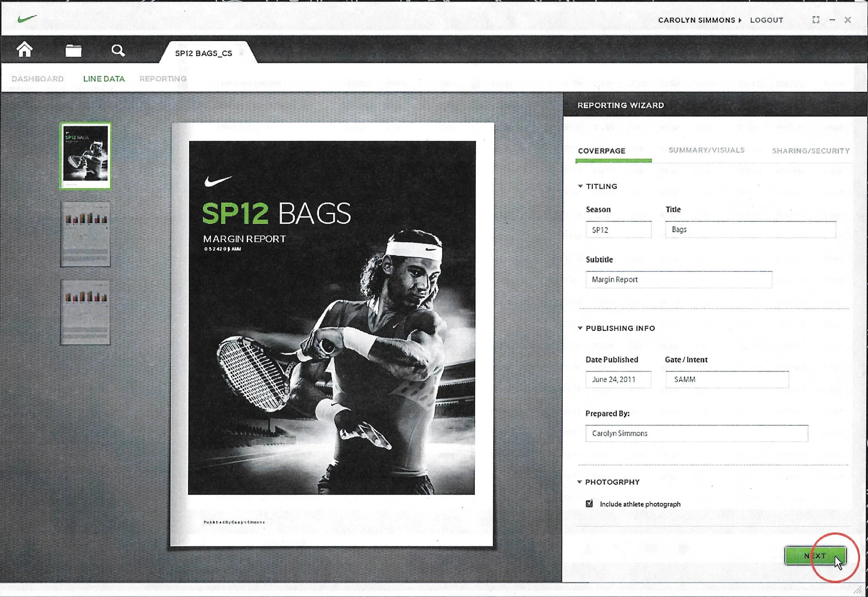Open the folder icon in the toolbar
The height and width of the screenshot is (597, 868).
[73, 51]
